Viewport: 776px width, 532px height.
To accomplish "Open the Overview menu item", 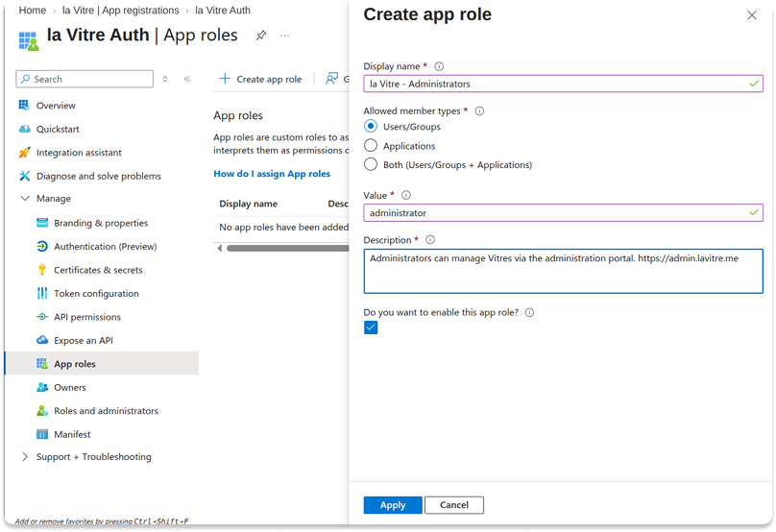I will 56,106.
